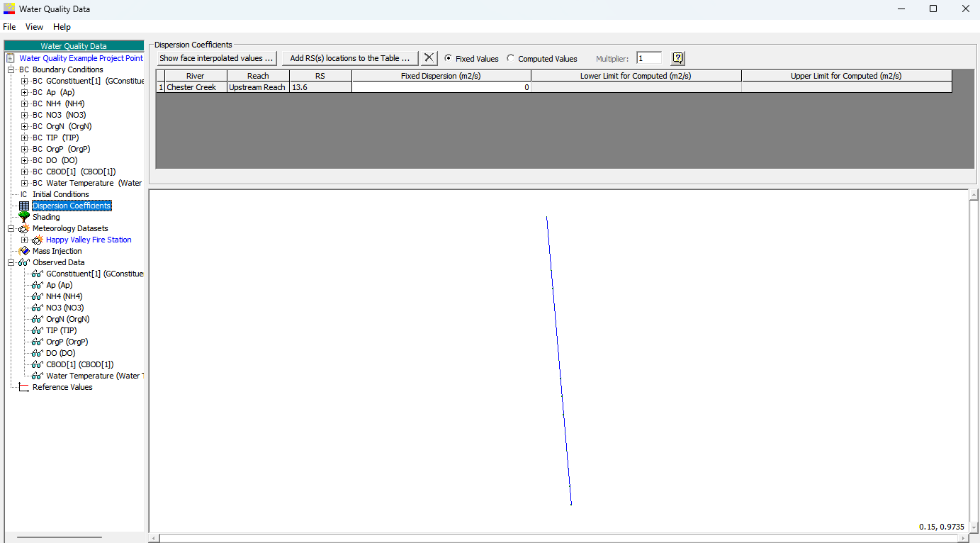Open the File menu
The image size is (980, 543).
(x=9, y=27)
